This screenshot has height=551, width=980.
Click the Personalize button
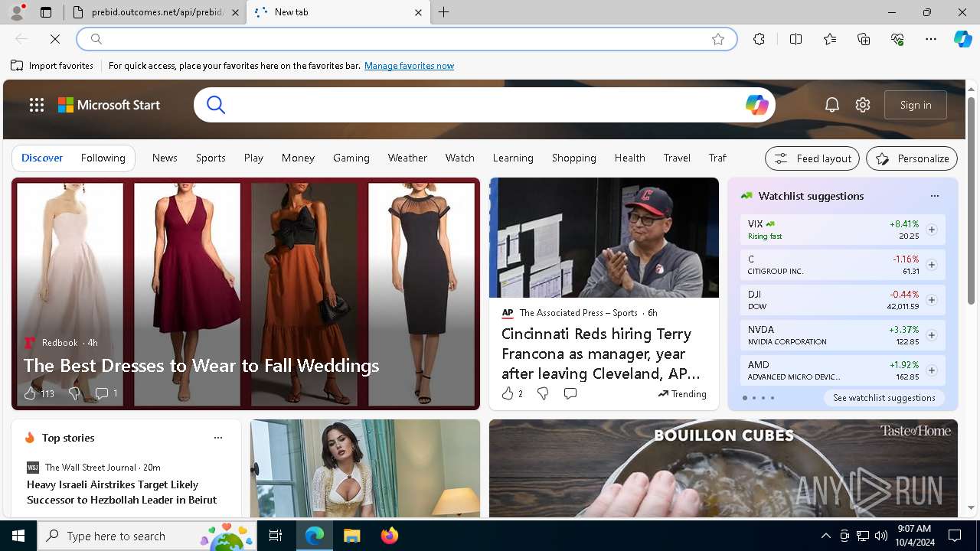tap(912, 158)
